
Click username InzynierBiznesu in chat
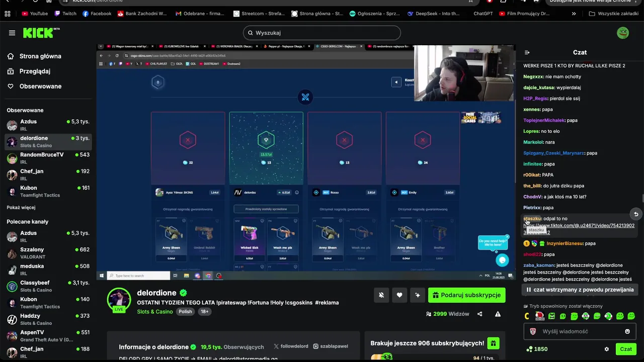click(565, 243)
